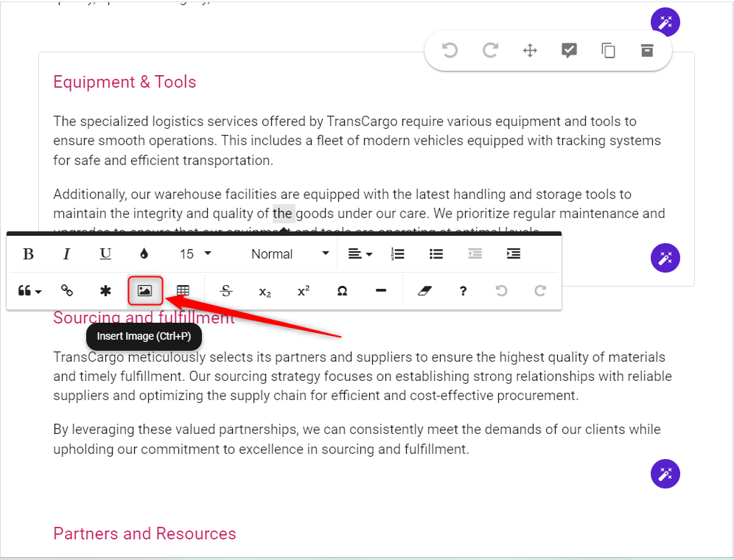Apply bulleted list formatting
Screen dimensions: 734x560
pyautogui.click(x=436, y=253)
